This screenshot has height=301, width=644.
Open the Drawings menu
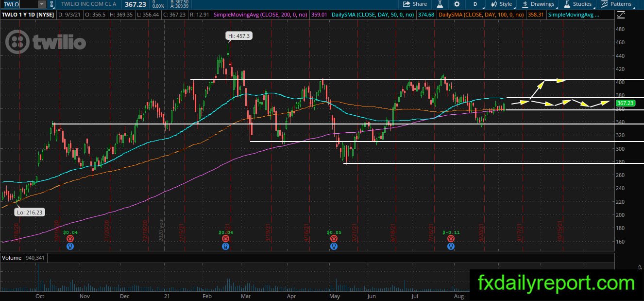(x=538, y=4)
